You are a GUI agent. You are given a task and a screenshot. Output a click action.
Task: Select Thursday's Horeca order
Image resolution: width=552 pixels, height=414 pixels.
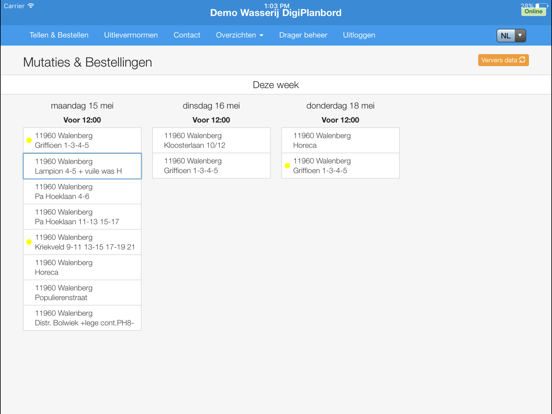click(x=340, y=140)
